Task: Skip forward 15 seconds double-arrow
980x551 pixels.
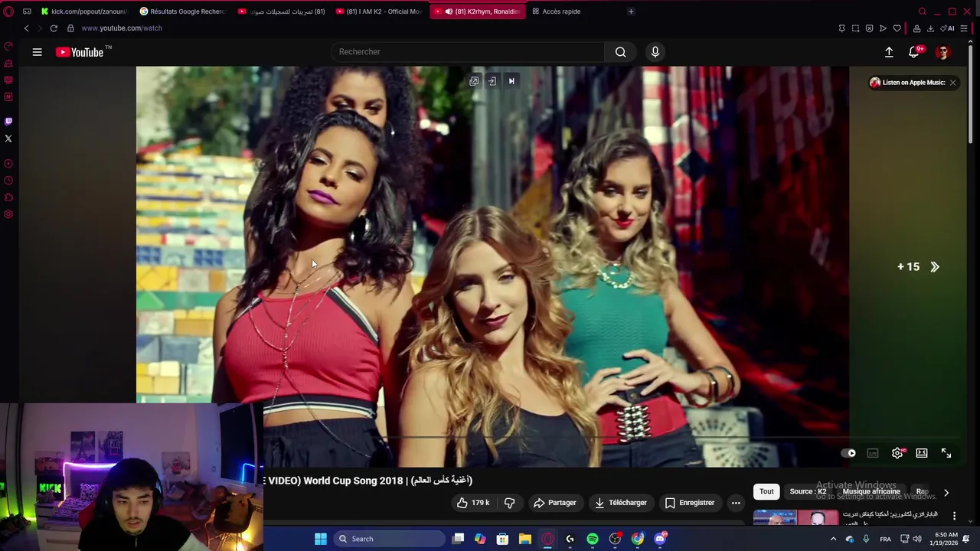Action: pos(934,266)
